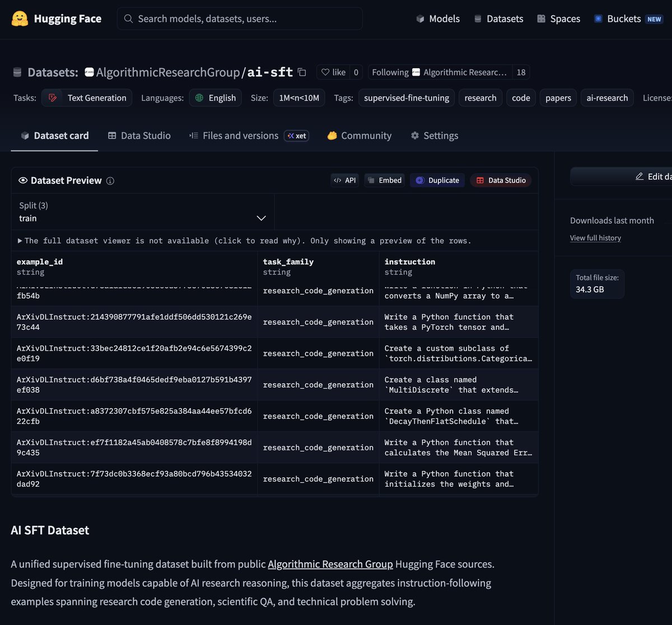Click the Following Algorithmic Research button

(x=440, y=72)
